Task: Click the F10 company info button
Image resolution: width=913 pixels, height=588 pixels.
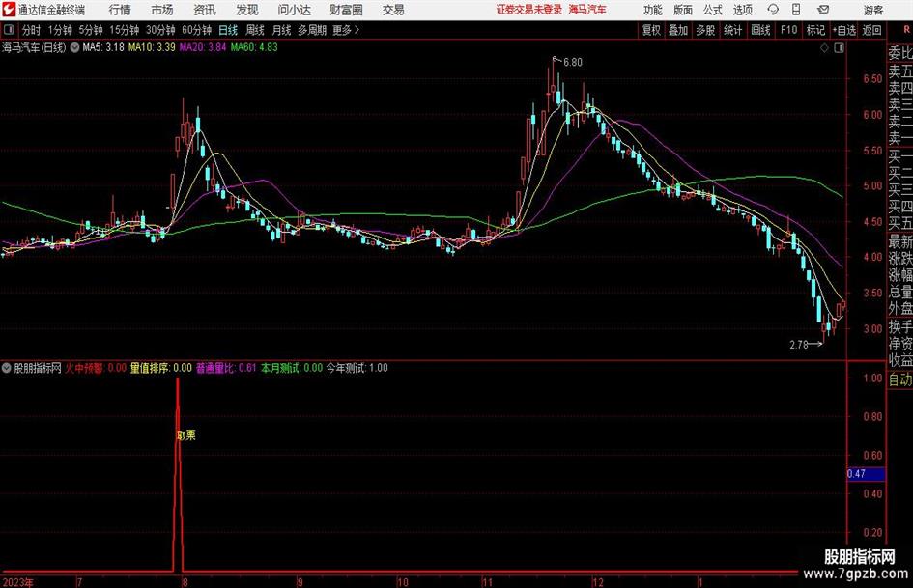Action: click(788, 30)
